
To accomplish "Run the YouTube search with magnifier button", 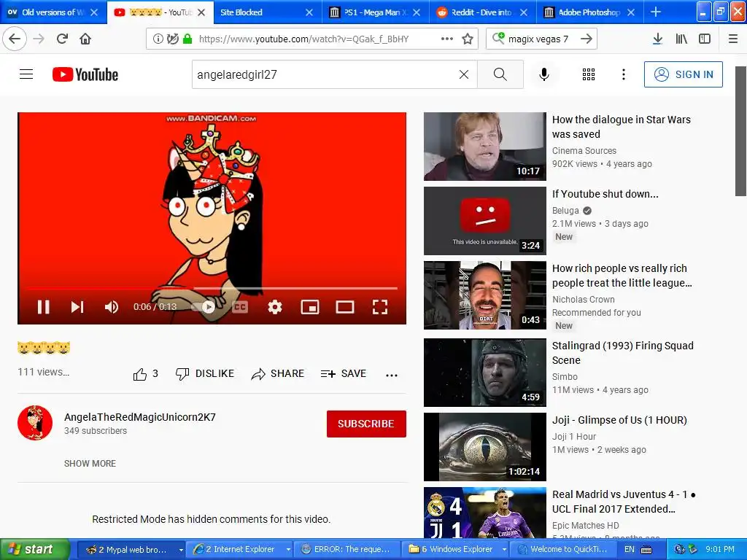I will (x=500, y=74).
